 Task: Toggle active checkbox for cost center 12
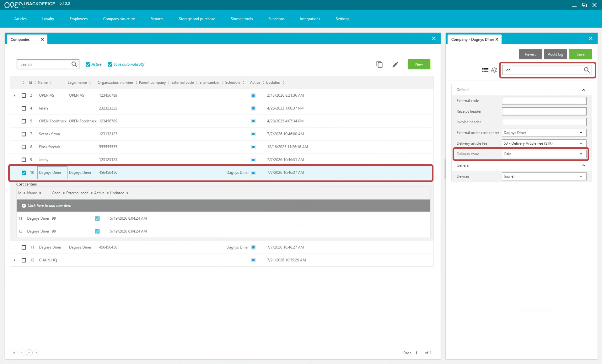97,231
